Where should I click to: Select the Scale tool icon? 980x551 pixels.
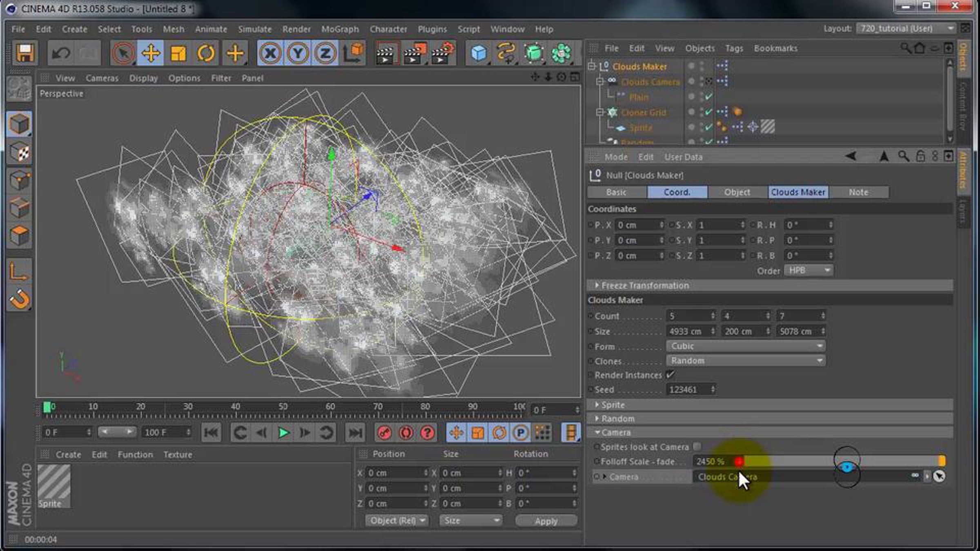pyautogui.click(x=178, y=53)
